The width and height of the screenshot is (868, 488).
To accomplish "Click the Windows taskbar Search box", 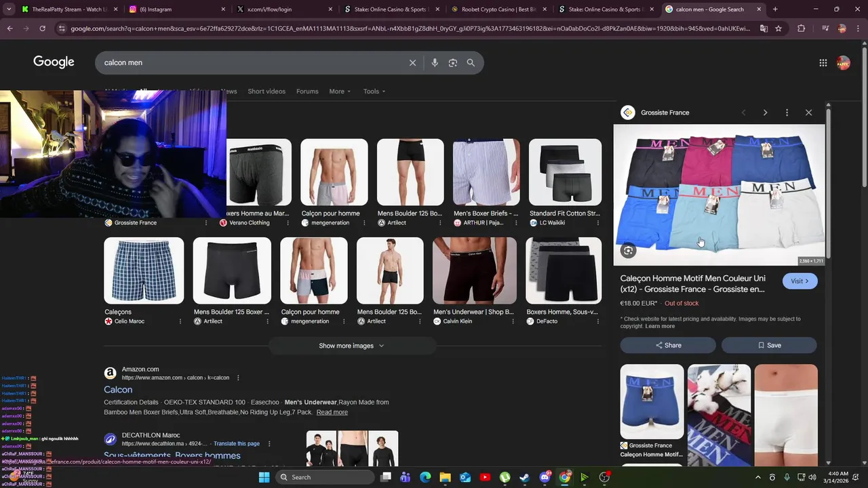I will click(x=325, y=477).
